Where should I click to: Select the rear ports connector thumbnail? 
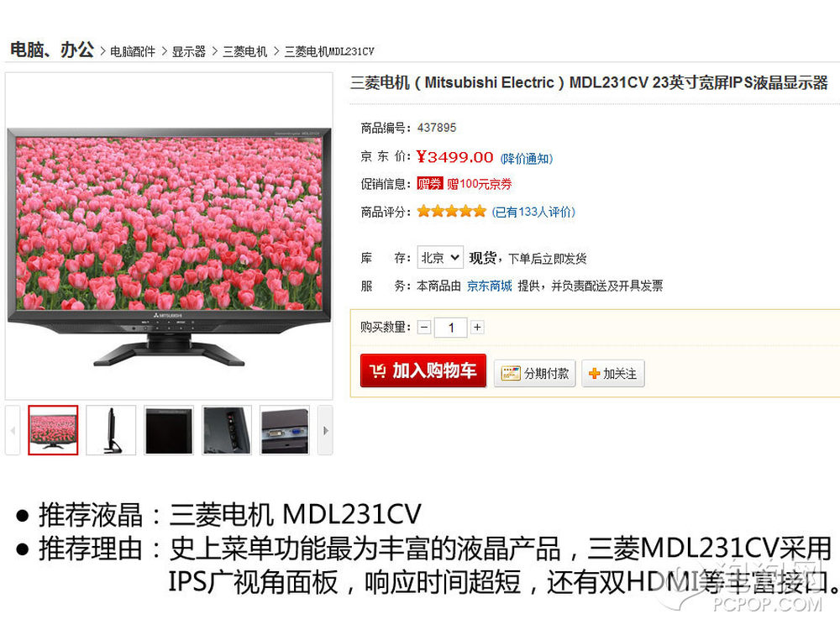coord(285,430)
